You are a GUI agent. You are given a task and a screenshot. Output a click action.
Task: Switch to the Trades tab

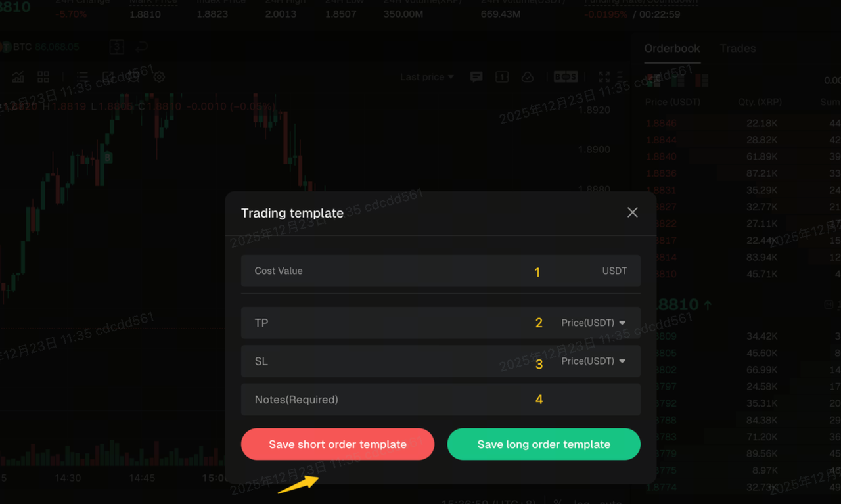(x=737, y=48)
